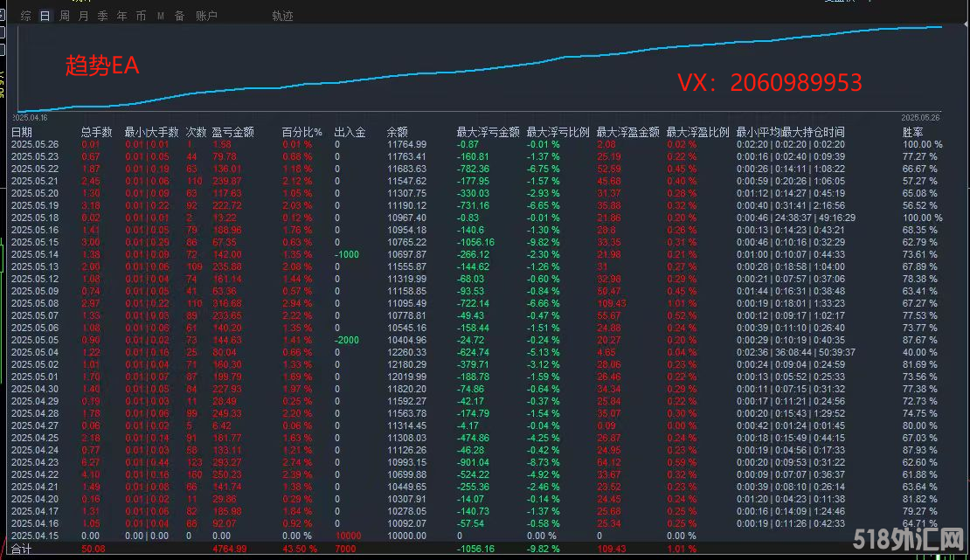Click the 2025.05.18 date cell
Viewport: 970px width, 560px height.
pos(35,218)
